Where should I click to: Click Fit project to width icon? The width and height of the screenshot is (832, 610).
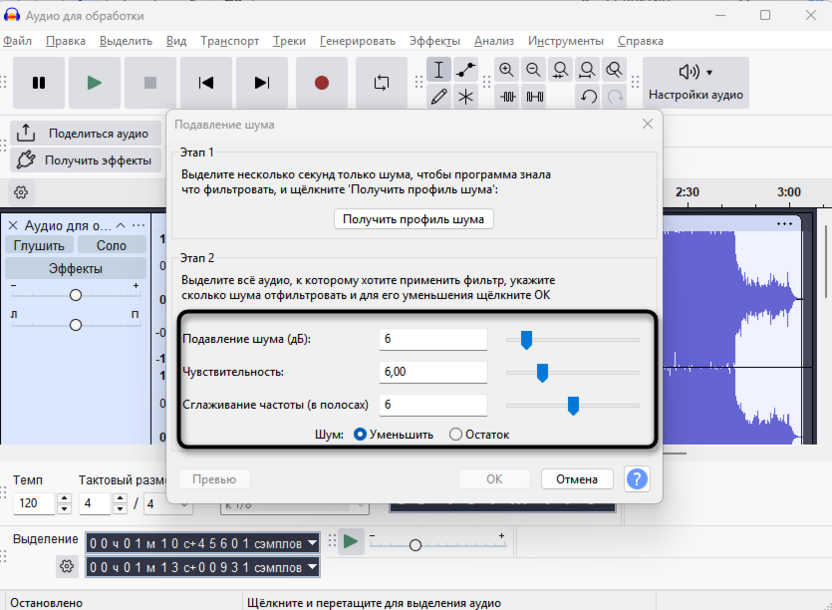coord(587,69)
